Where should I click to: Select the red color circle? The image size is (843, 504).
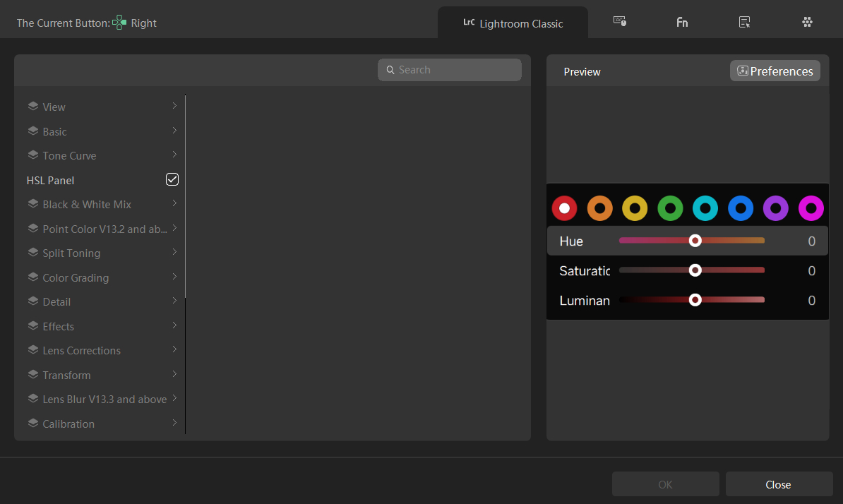coord(564,208)
